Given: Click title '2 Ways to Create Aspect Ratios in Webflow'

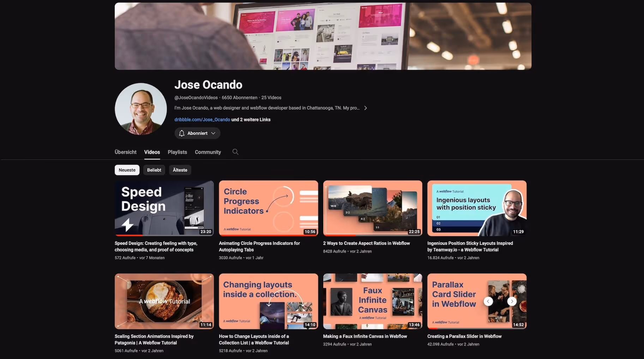Looking at the screenshot, I should 366,243.
